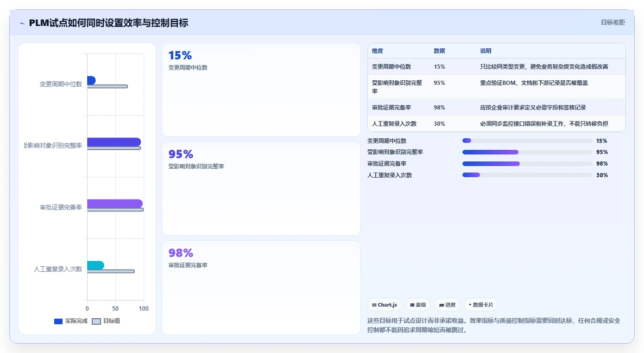Click the 15% label beside the progress bars
The image size is (644, 353).
[602, 141]
